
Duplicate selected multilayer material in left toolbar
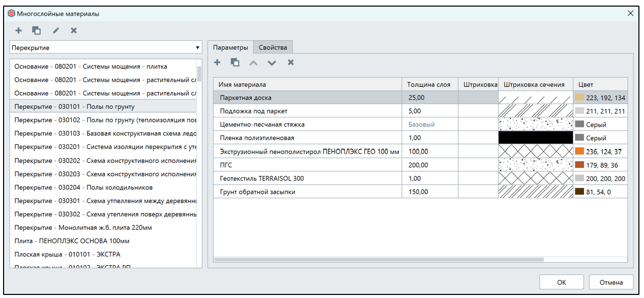point(36,31)
